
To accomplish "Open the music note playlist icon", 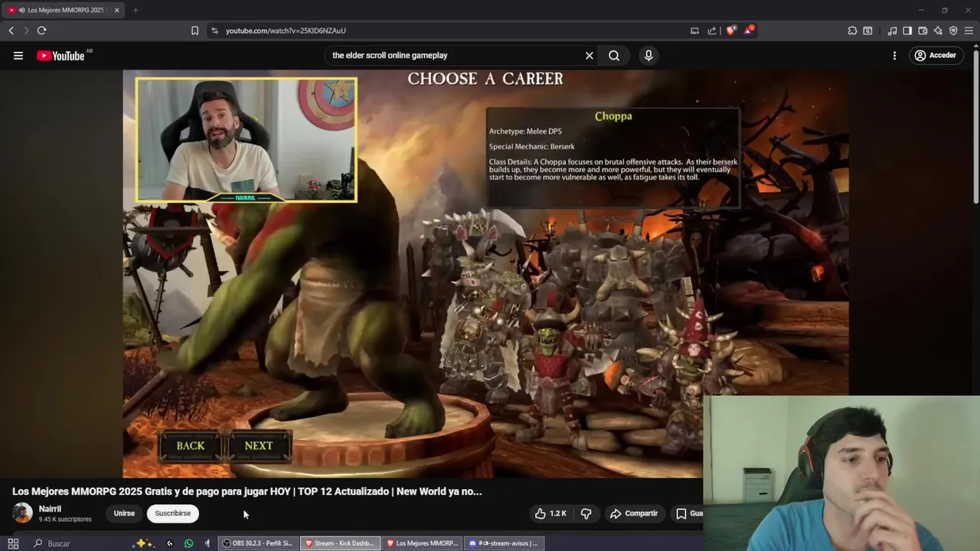I will click(x=892, y=31).
